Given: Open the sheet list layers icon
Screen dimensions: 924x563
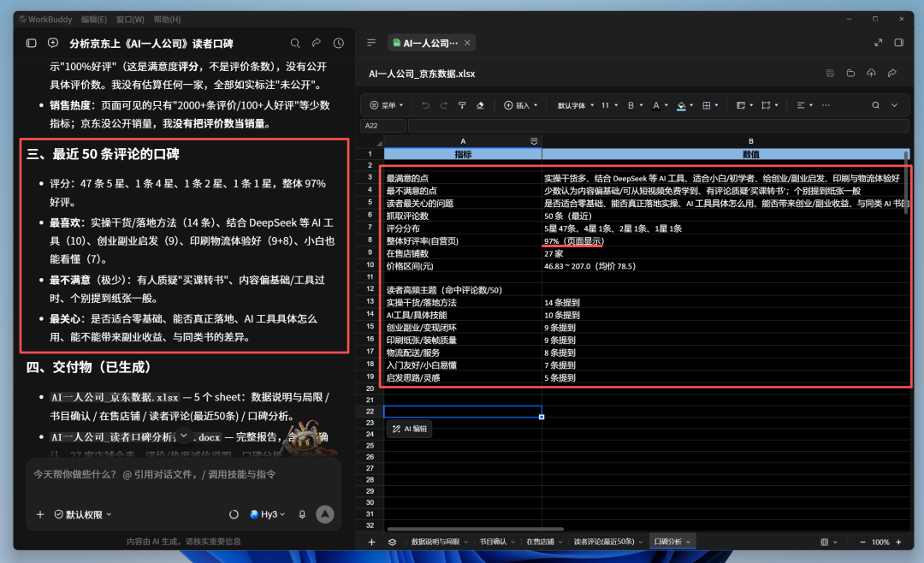Looking at the screenshot, I should 393,542.
